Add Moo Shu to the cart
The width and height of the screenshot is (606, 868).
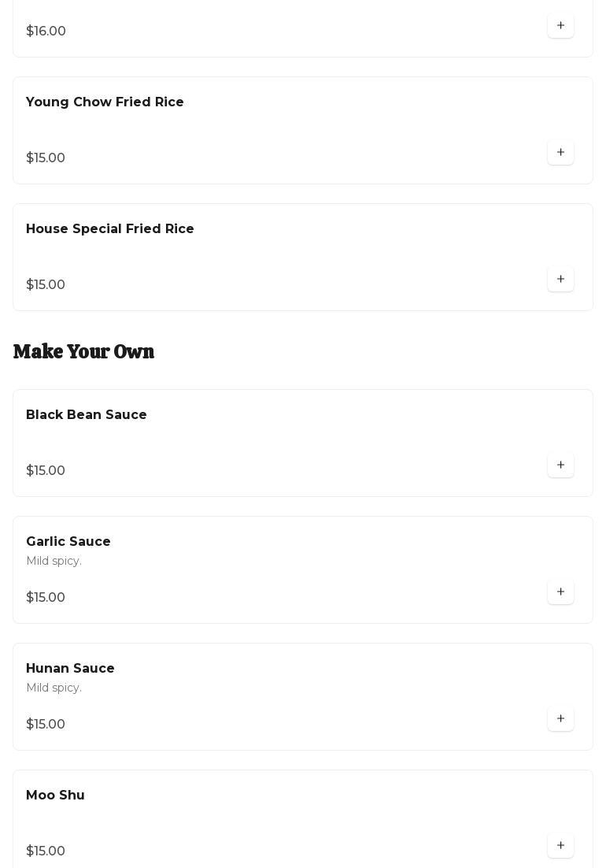560,846
